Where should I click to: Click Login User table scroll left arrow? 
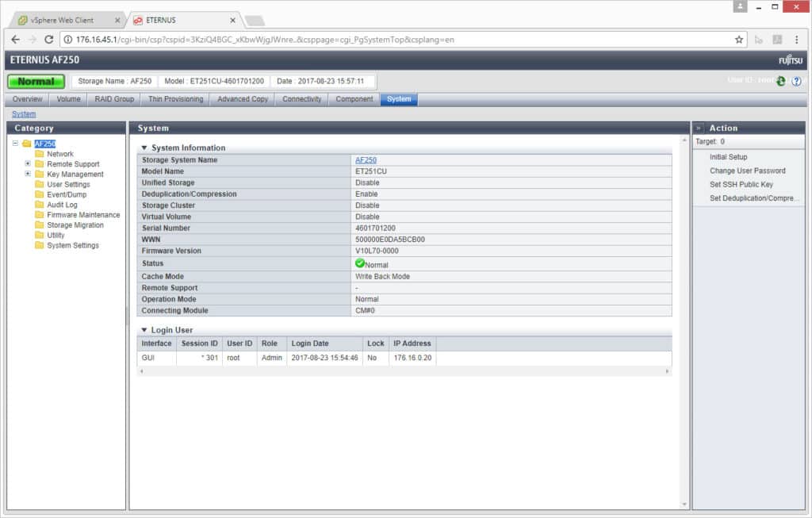[141, 371]
